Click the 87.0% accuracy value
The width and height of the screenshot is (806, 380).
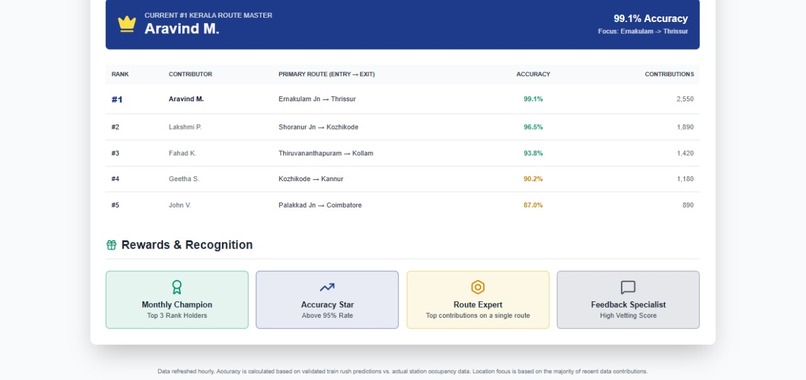[533, 205]
